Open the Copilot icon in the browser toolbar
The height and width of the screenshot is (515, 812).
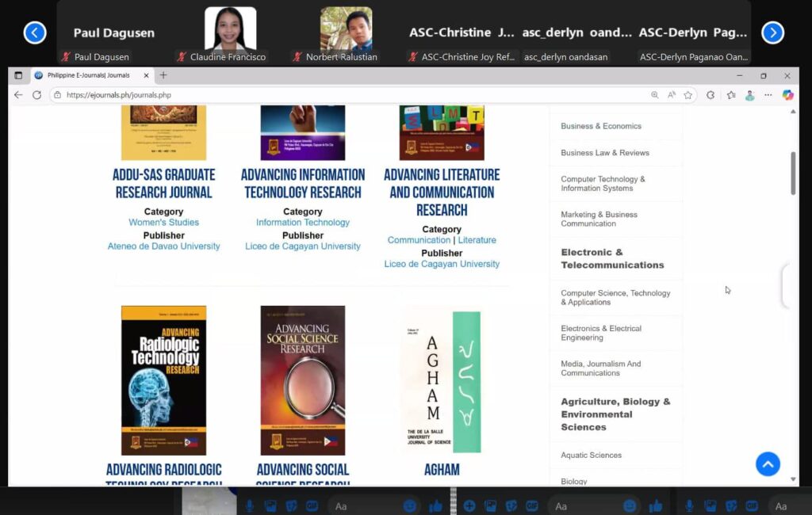click(787, 95)
